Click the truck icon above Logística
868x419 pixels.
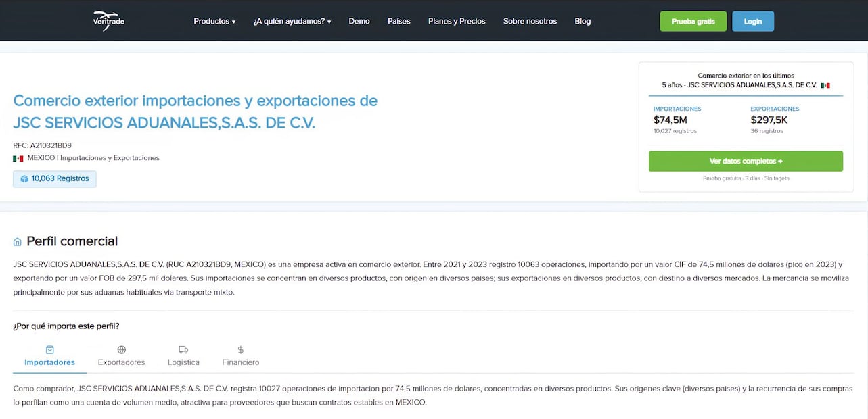click(x=183, y=350)
